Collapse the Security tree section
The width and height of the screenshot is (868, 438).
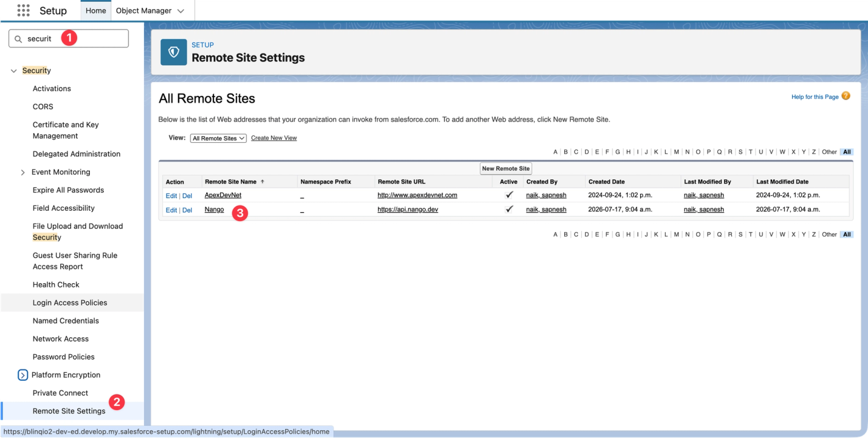14,71
